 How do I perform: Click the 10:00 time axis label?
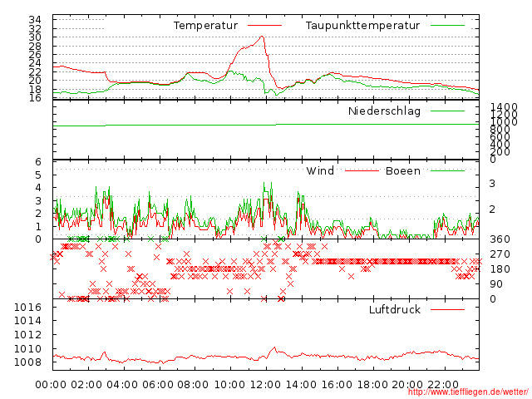pyautogui.click(x=229, y=385)
